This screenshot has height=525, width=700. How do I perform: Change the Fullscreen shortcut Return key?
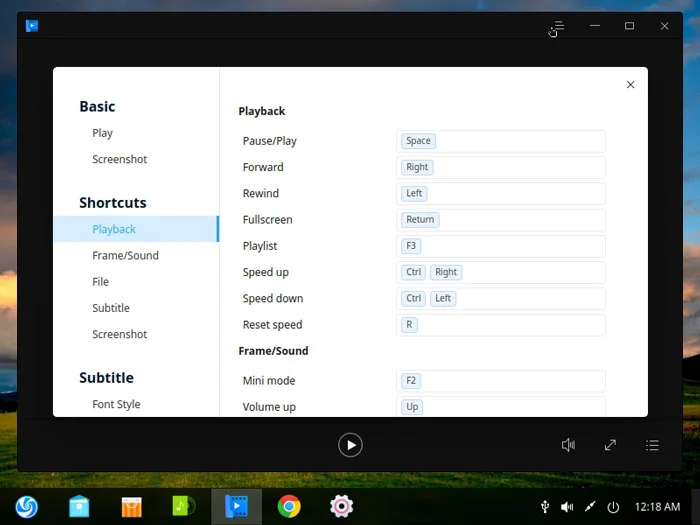click(x=421, y=220)
